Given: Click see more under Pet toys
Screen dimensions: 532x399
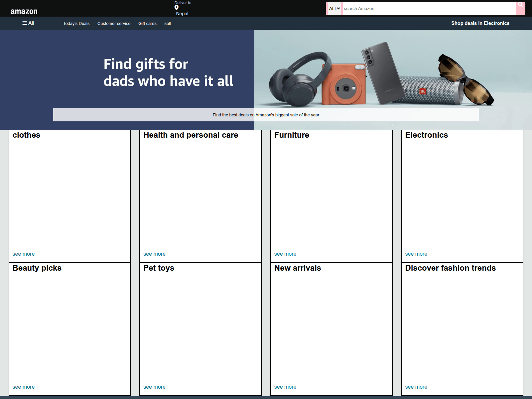Looking at the screenshot, I should coord(154,387).
